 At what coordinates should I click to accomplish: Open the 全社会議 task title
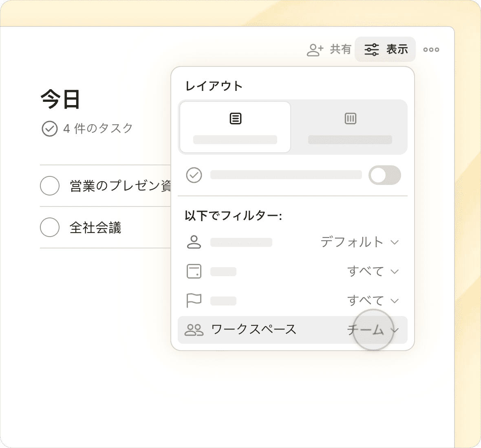95,227
